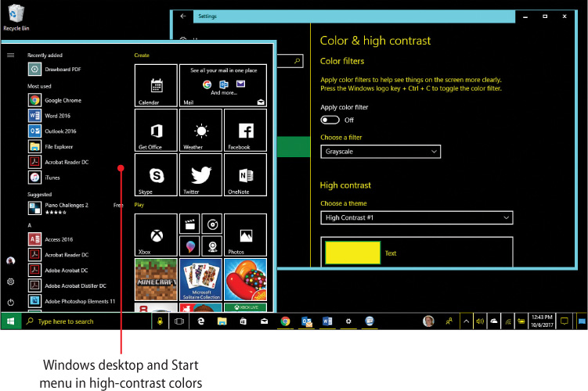This screenshot has width=588, height=391.
Task: Open Drawboard PDF in Recently added
Action: (x=55, y=70)
